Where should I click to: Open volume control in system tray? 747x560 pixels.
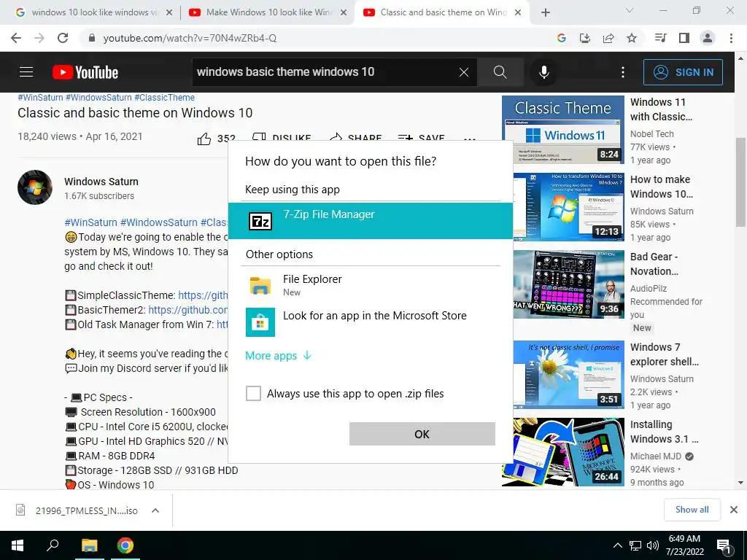coord(653,545)
